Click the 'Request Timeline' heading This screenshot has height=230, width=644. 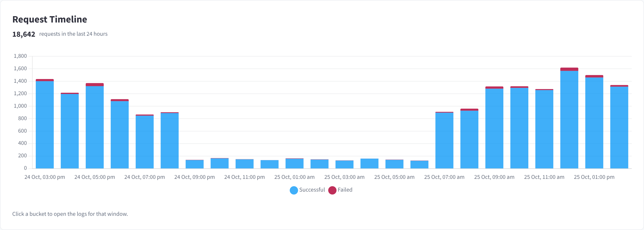(x=50, y=19)
